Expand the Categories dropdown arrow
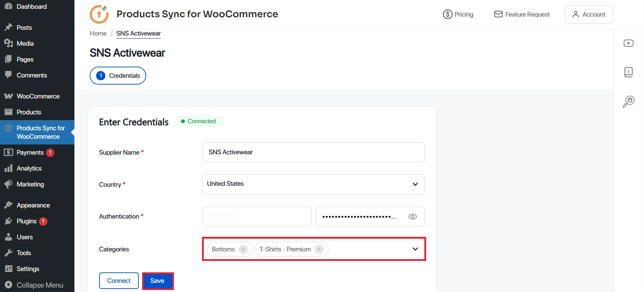The height and width of the screenshot is (292, 644). (415, 249)
